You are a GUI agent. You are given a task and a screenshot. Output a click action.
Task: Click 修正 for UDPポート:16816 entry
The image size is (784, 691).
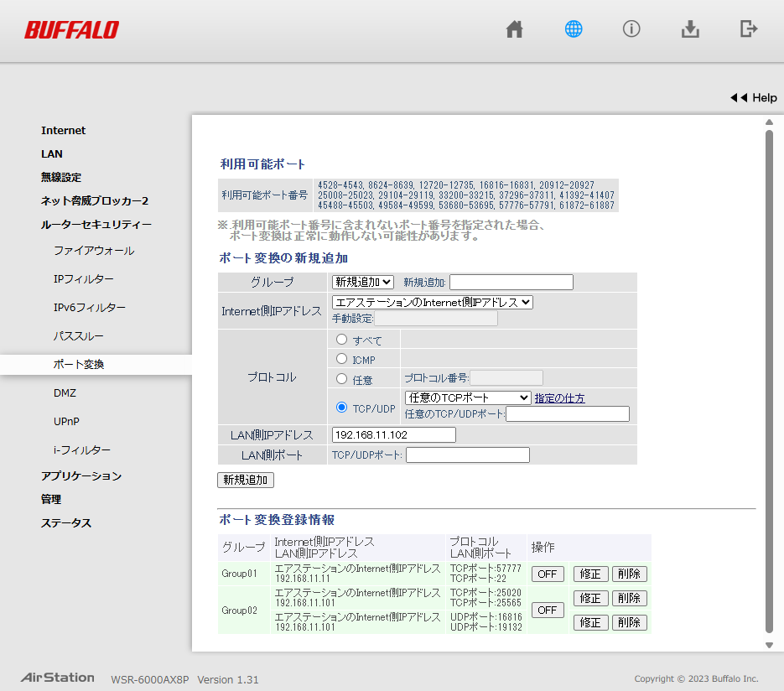(x=590, y=622)
